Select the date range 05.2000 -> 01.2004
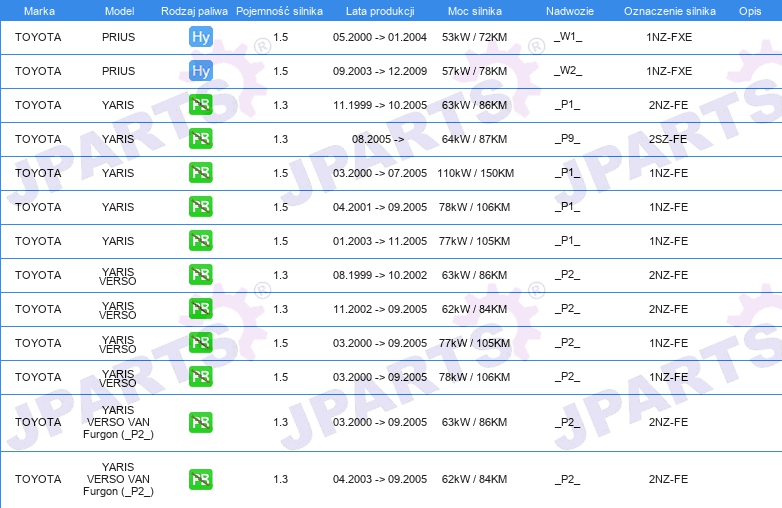 point(380,37)
